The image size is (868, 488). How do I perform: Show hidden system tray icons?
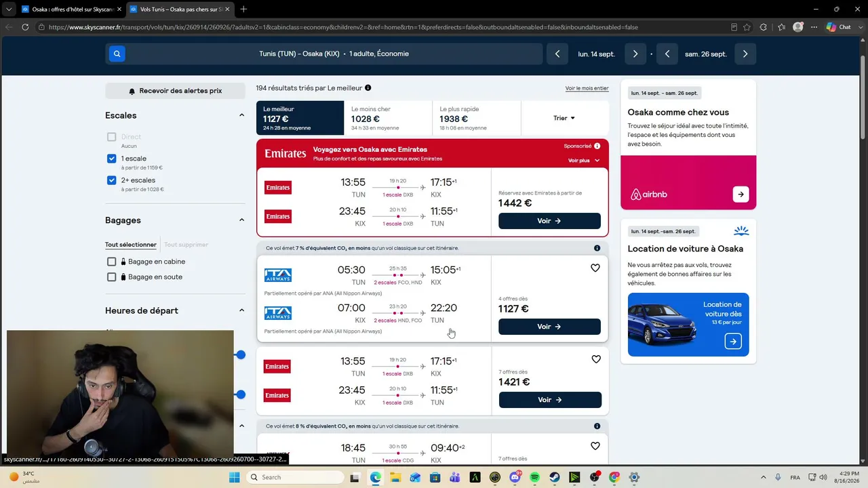tap(764, 477)
